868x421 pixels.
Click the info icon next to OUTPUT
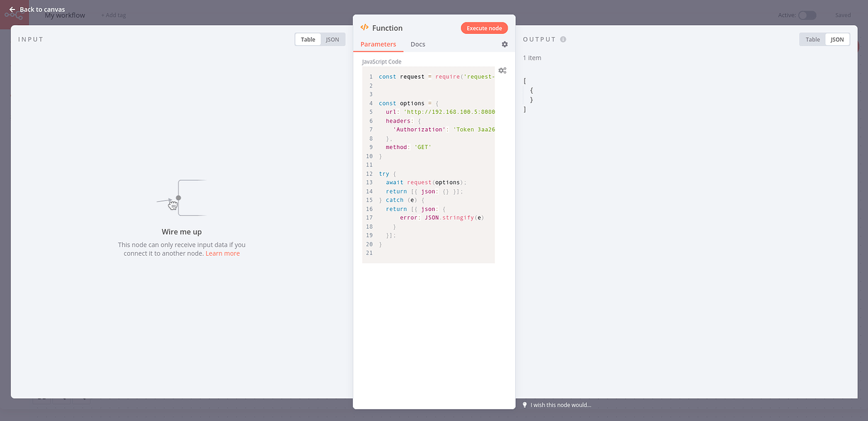(x=563, y=39)
